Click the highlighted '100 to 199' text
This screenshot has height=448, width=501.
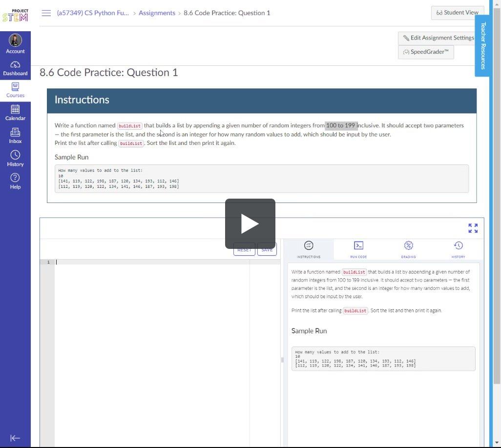pos(341,125)
